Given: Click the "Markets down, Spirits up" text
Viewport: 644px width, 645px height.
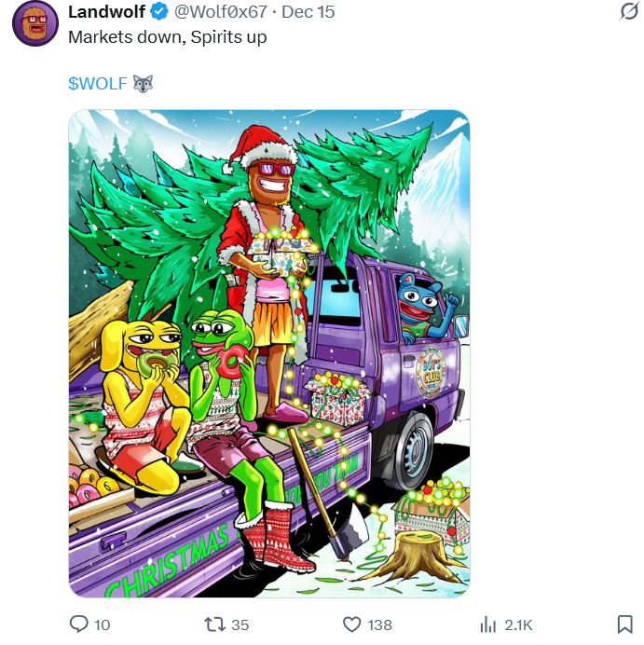Looking at the screenshot, I should tap(168, 37).
